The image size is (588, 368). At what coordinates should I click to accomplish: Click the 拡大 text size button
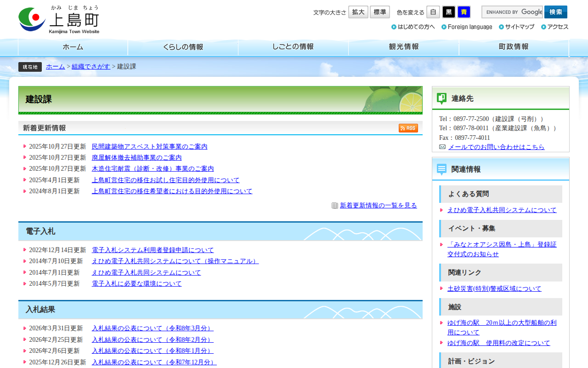click(x=358, y=12)
